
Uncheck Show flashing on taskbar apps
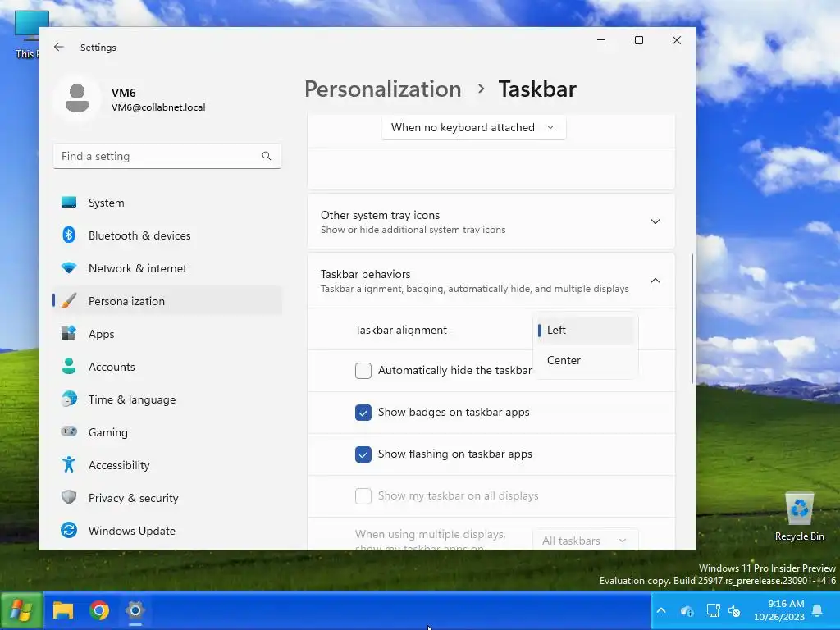click(363, 454)
